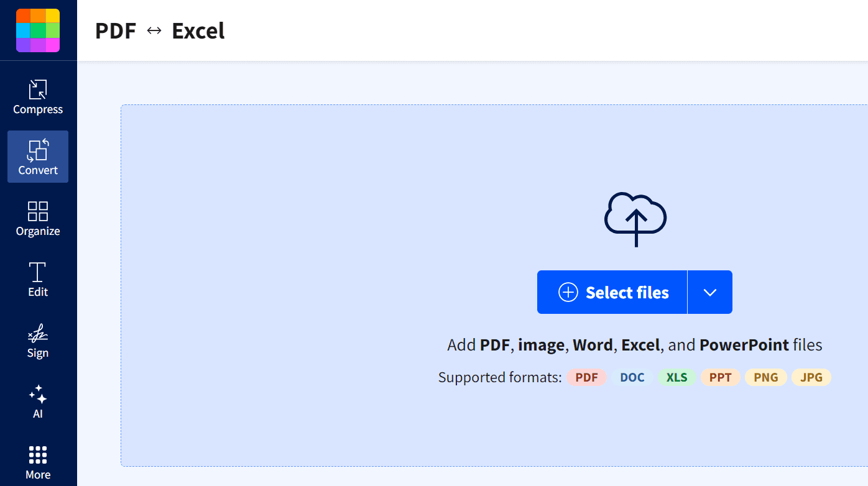Show More tools grid
The width and height of the screenshot is (868, 486).
(x=38, y=462)
